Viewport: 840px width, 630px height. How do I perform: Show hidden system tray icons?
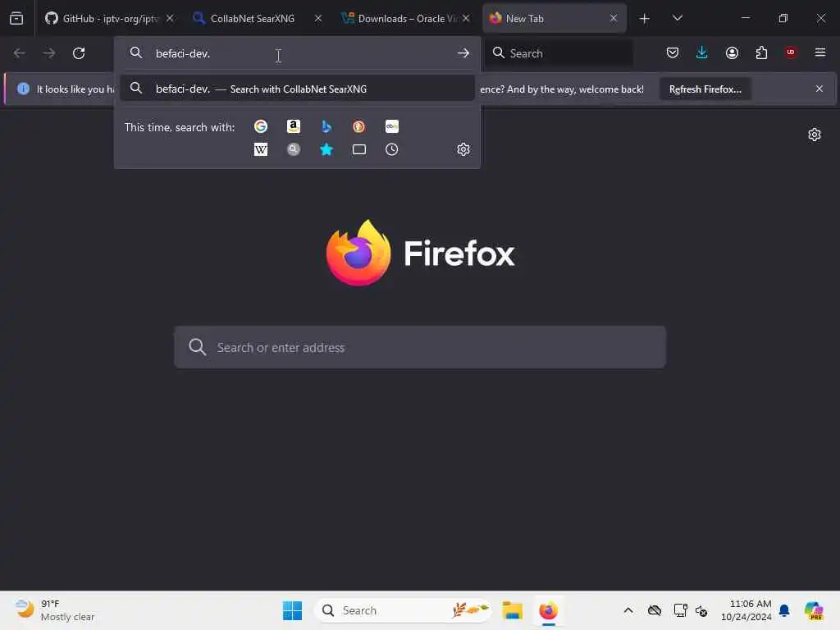pyautogui.click(x=628, y=610)
